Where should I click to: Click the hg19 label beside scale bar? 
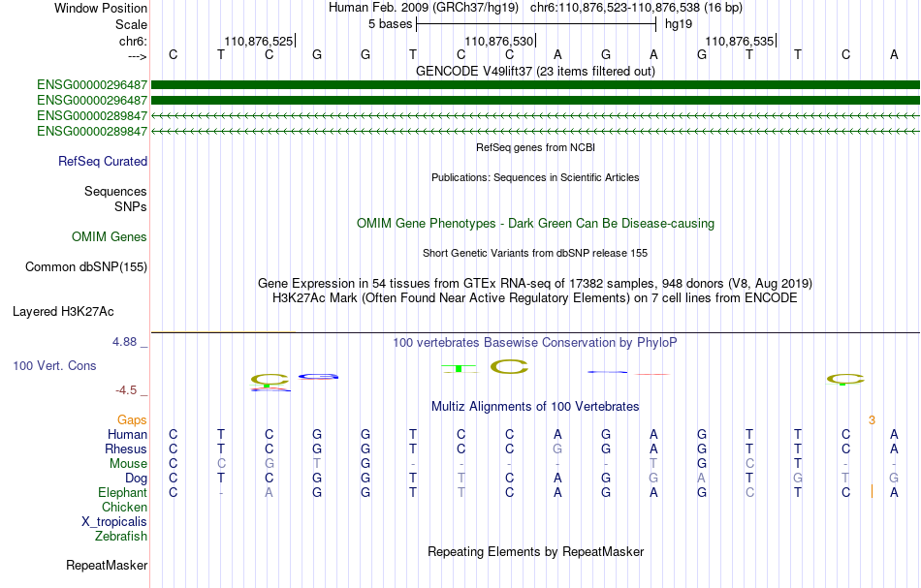point(679,24)
